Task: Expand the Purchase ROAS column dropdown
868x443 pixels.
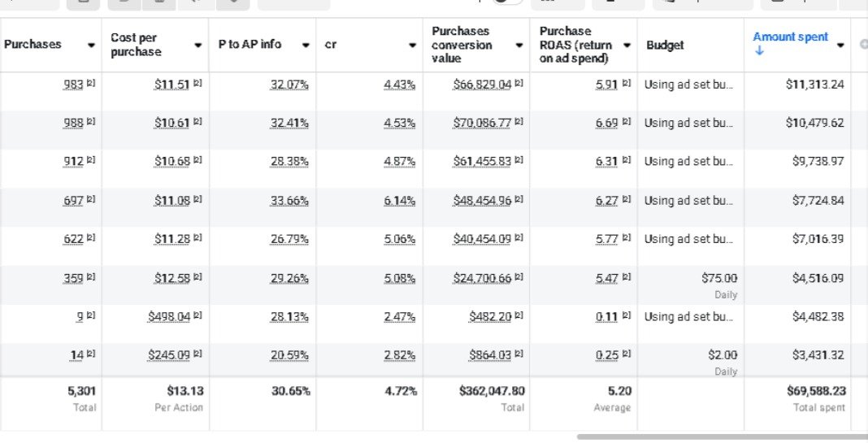Action: 627,46
